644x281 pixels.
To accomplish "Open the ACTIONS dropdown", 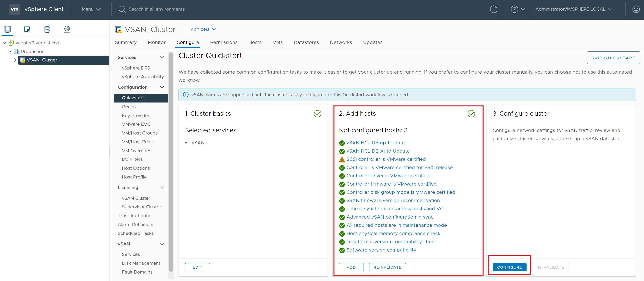I will 203,29.
